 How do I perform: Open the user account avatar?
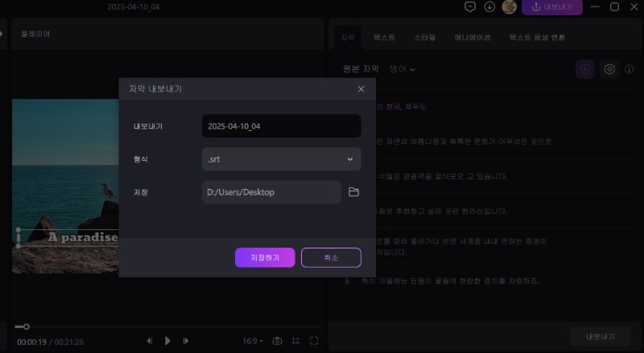[510, 6]
